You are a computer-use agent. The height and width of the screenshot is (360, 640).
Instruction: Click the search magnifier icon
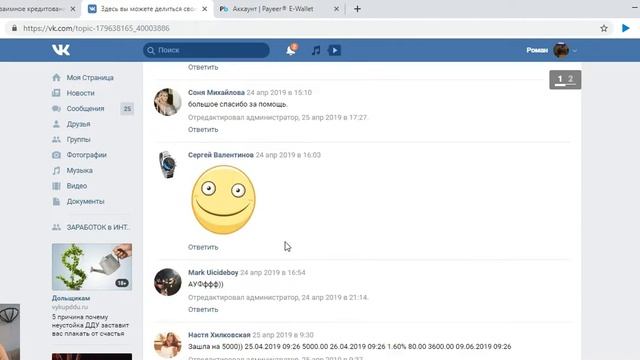[151, 50]
